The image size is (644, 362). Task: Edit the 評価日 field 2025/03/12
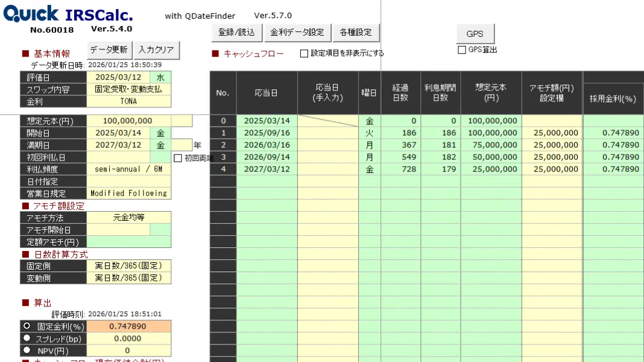click(118, 77)
